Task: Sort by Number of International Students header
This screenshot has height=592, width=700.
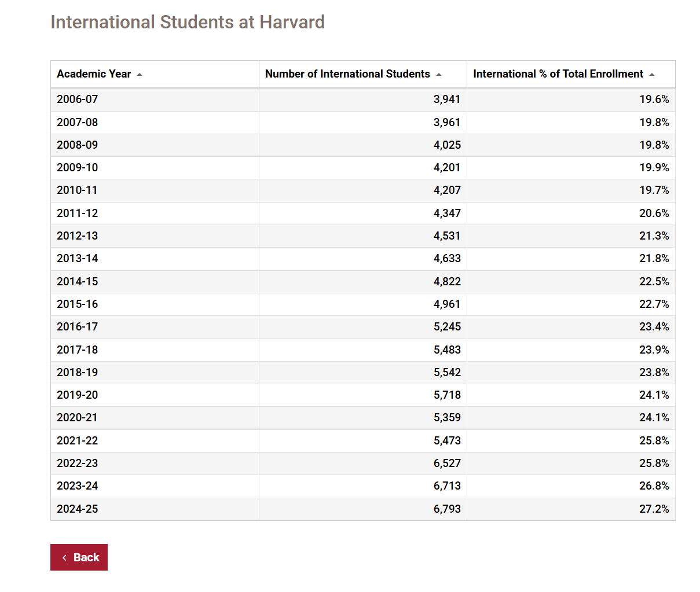Action: pyautogui.click(x=347, y=74)
